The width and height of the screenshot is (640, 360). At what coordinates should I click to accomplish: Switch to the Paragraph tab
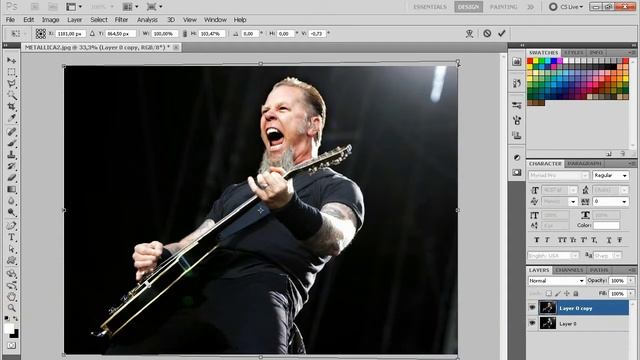click(584, 164)
